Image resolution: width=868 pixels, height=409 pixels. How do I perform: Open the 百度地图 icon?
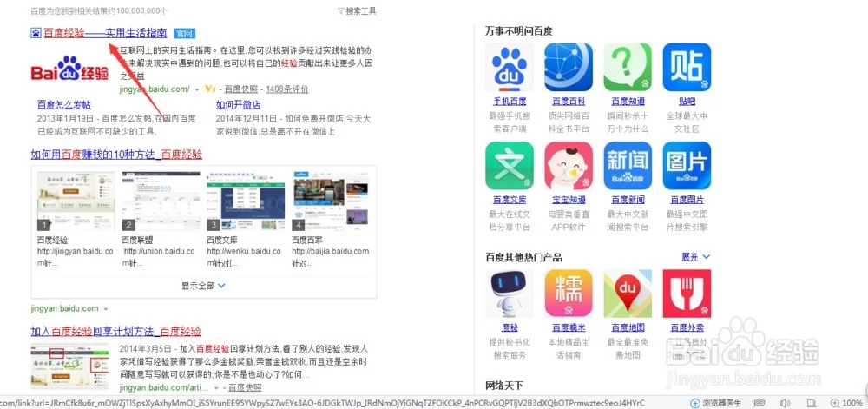(628, 294)
